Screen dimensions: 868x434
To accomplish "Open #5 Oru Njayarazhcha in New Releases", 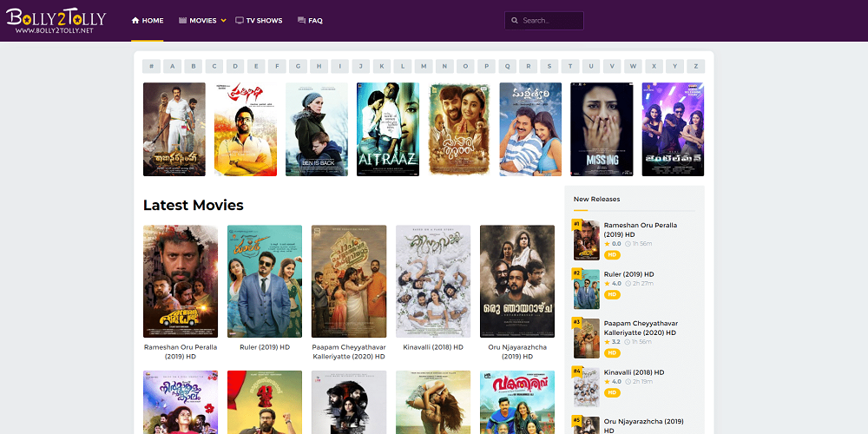I will coord(644,425).
